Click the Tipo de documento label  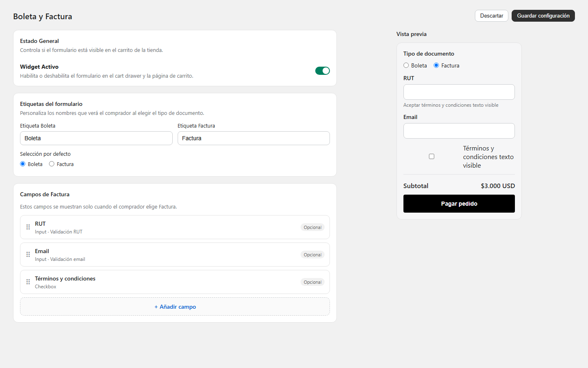coord(428,54)
